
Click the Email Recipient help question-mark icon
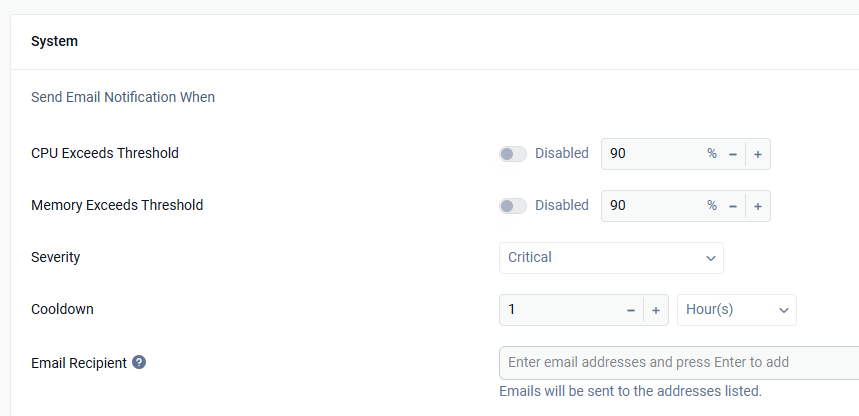[x=139, y=362]
